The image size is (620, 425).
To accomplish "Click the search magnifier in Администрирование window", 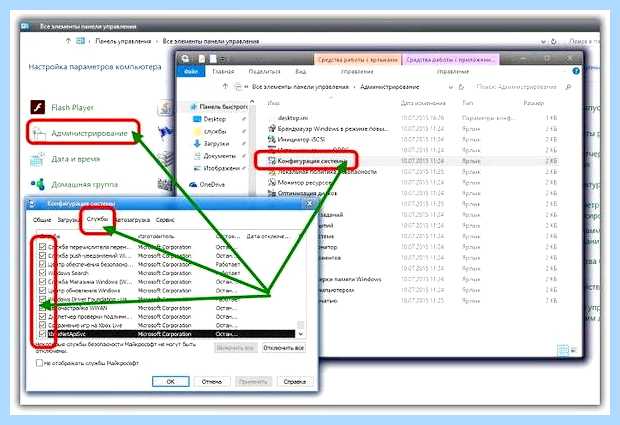I will 568,87.
